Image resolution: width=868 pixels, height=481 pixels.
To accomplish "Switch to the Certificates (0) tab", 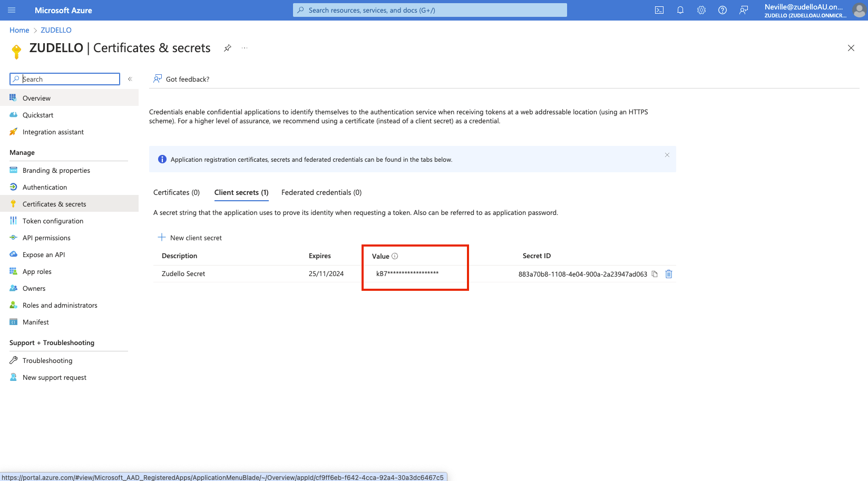I will point(177,192).
